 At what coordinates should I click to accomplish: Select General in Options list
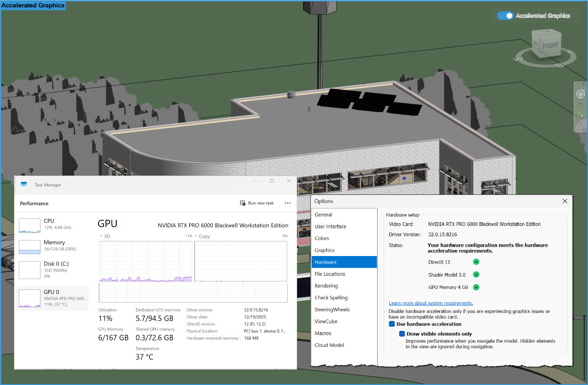pyautogui.click(x=344, y=215)
